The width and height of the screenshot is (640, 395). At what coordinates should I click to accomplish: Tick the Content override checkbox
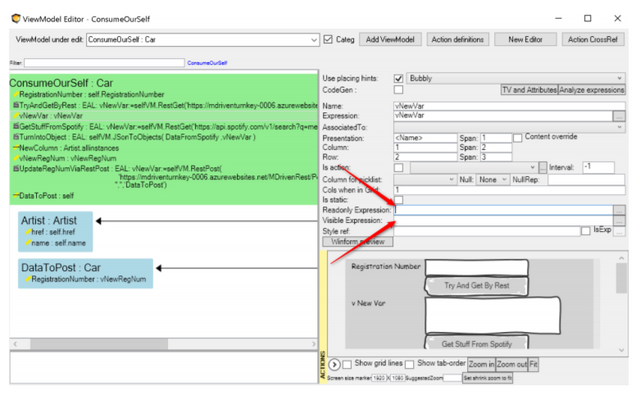517,138
